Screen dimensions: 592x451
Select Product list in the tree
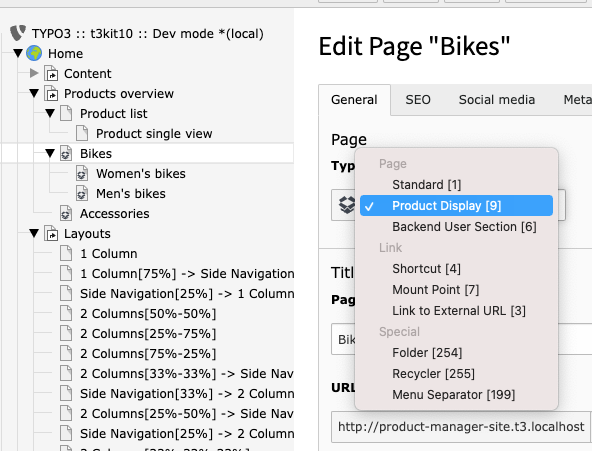tap(114, 114)
